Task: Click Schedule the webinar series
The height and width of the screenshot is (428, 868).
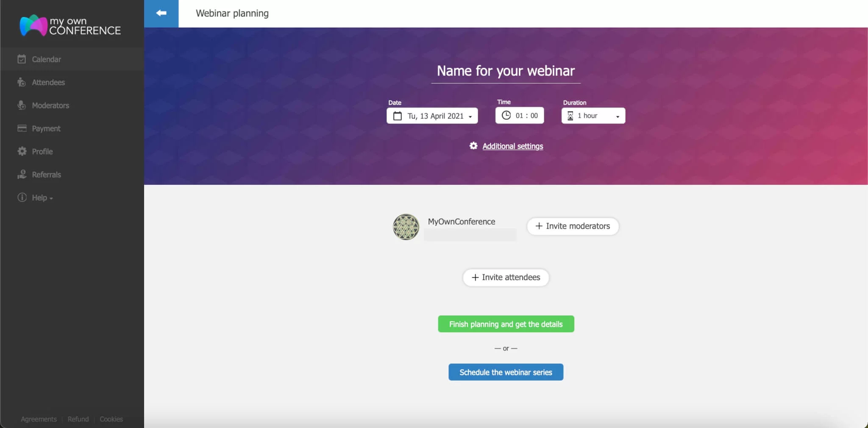Action: tap(506, 372)
